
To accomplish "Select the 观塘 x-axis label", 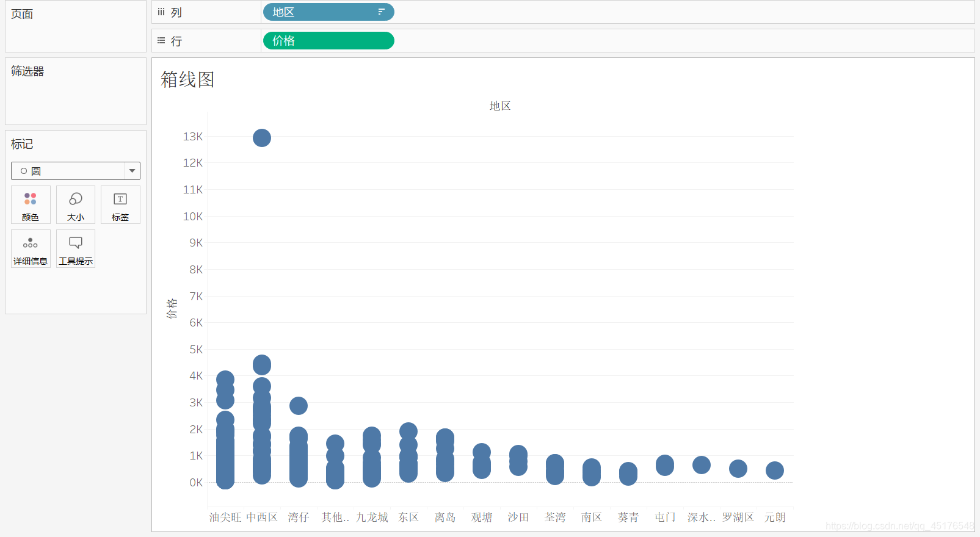I will pyautogui.click(x=482, y=517).
